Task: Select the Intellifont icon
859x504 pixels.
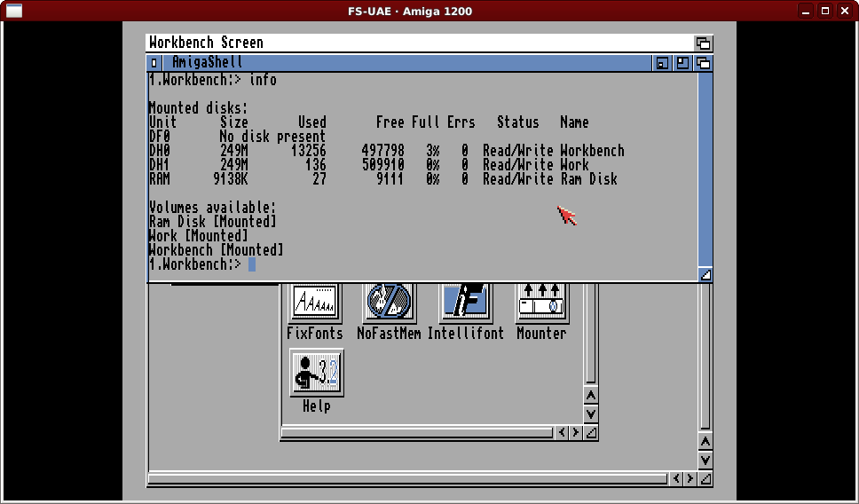Action: point(465,303)
